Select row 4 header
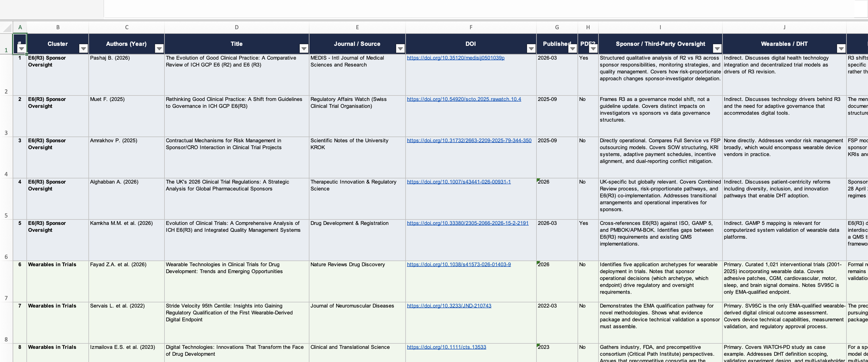The width and height of the screenshot is (868, 362). coord(6,157)
